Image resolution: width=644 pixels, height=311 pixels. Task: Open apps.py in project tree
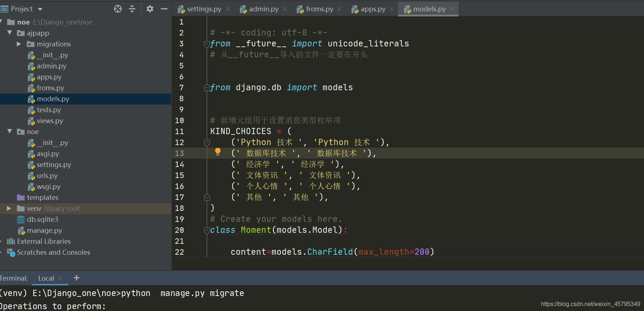pyautogui.click(x=45, y=77)
